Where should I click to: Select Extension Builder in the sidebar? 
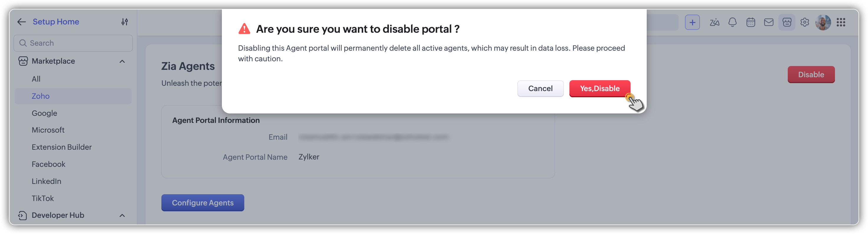(x=62, y=147)
